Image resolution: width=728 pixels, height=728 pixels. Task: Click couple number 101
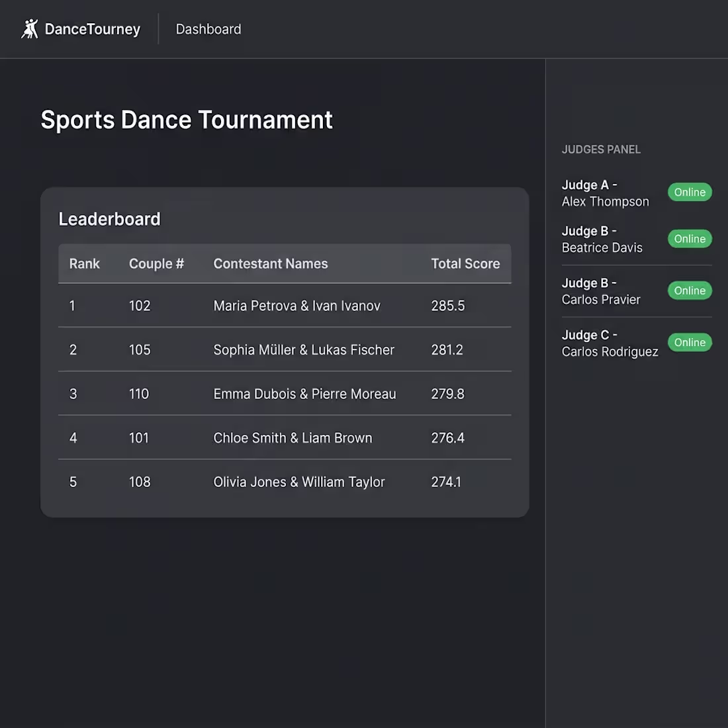(x=139, y=438)
